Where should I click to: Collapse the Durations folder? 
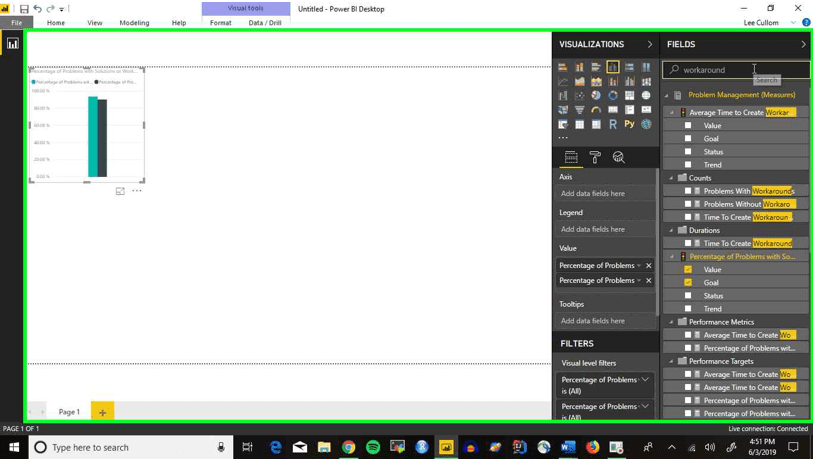pyautogui.click(x=671, y=231)
